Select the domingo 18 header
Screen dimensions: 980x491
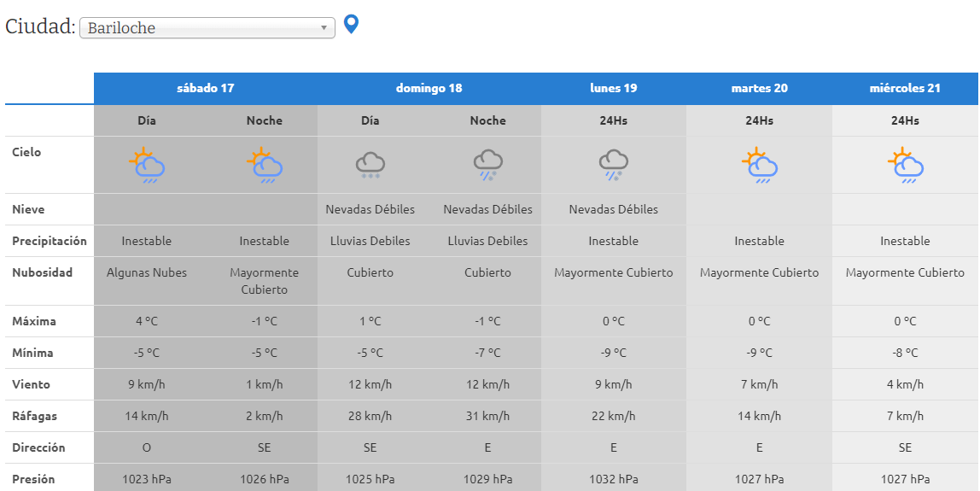(429, 88)
